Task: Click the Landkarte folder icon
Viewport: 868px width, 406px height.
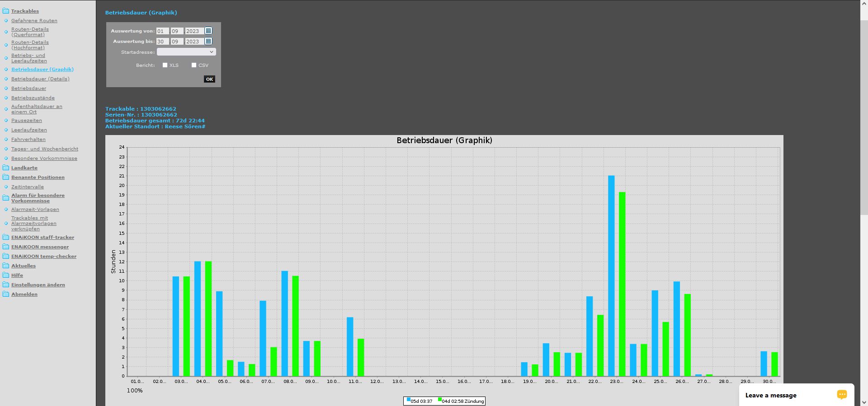Action: (x=5, y=168)
